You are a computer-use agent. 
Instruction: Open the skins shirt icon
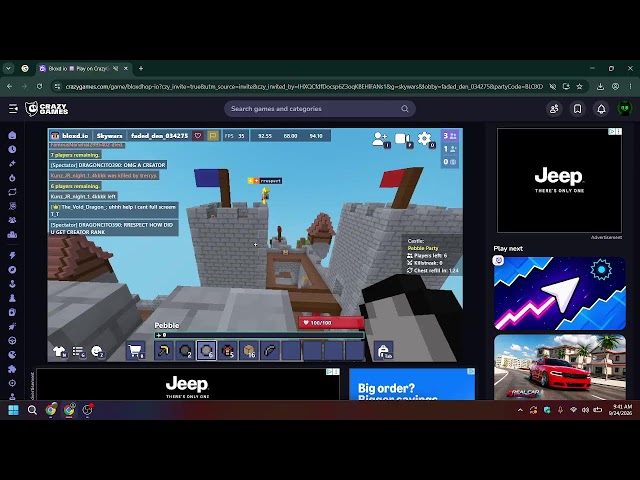pos(60,351)
